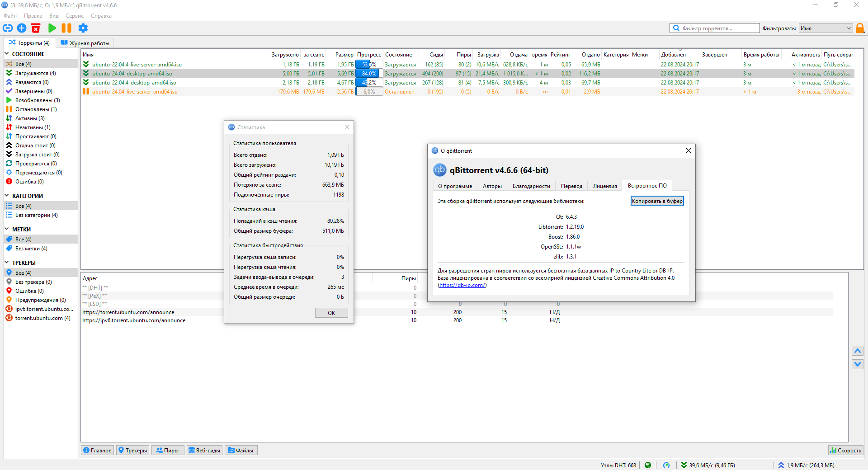Click the 53,5% progress bar of ubuntu-22.04.4-live-server

point(369,65)
